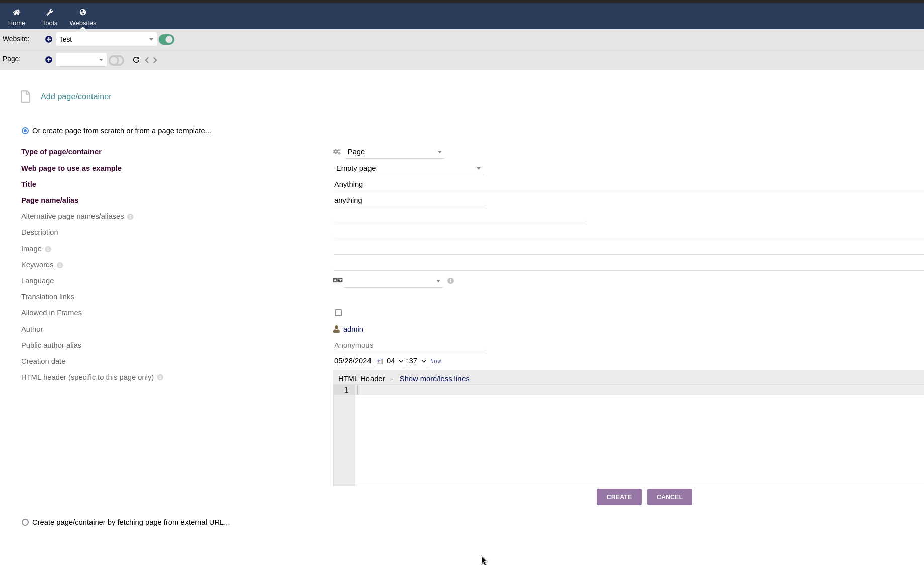The height and width of the screenshot is (565, 924).
Task: Click info icon beside Alternative page names
Action: (130, 217)
